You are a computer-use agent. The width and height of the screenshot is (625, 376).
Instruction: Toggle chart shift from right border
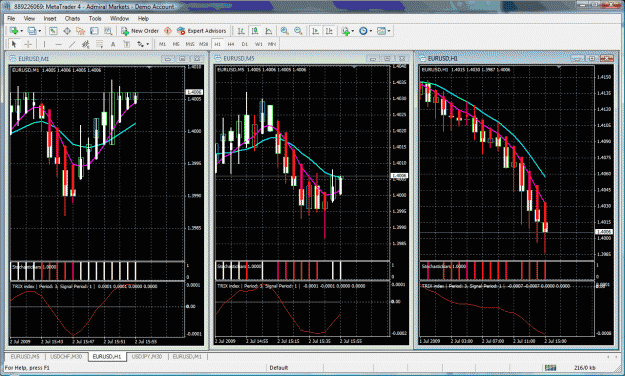[x=329, y=31]
